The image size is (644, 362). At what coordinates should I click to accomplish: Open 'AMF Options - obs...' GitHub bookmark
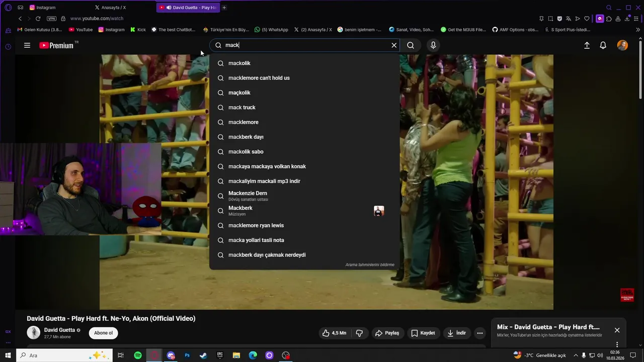pos(515,30)
